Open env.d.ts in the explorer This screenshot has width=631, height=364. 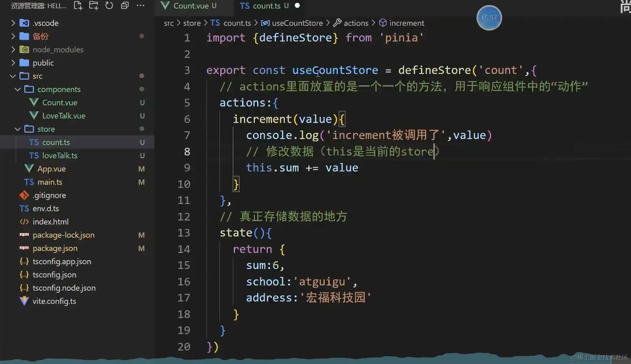(x=46, y=209)
